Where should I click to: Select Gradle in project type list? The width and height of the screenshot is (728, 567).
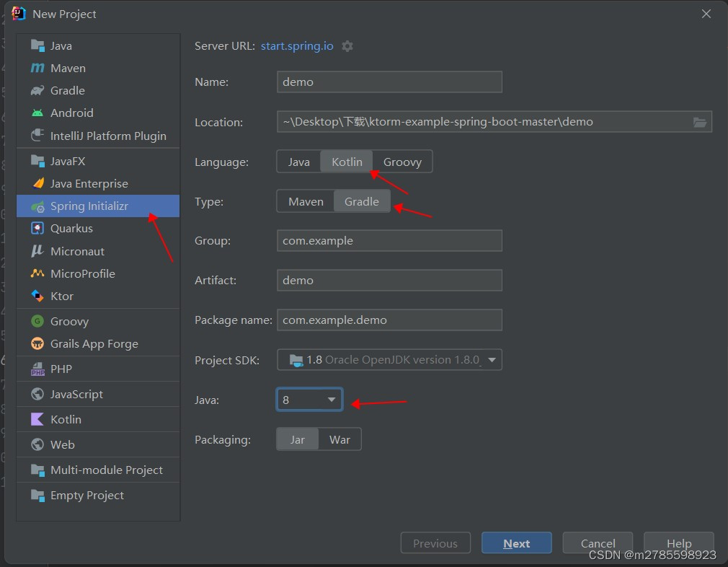pos(97,90)
